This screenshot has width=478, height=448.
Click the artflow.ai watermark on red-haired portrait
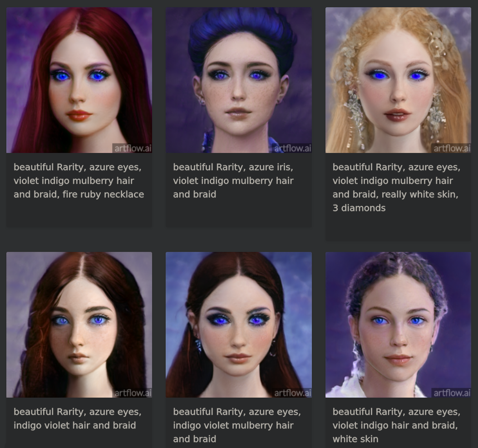click(x=132, y=148)
